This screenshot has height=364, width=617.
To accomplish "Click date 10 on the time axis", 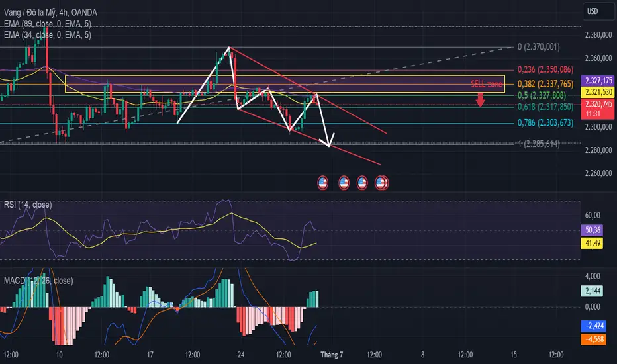I will click(60, 355).
